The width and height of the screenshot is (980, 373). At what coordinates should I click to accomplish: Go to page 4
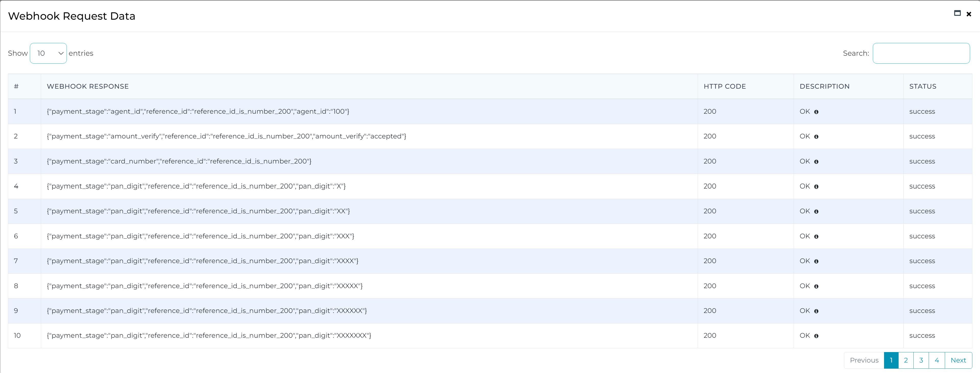937,360
